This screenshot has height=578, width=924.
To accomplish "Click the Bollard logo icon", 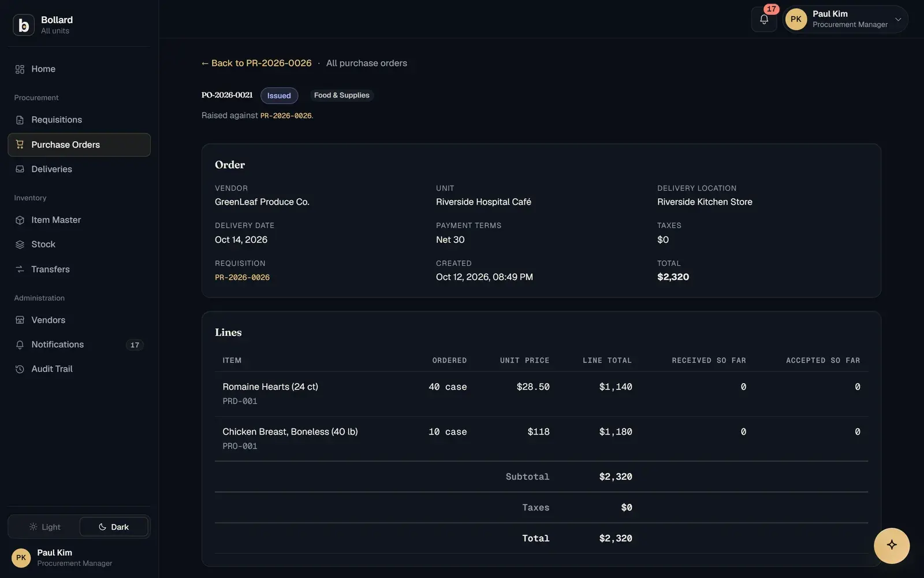I will 24,25.
